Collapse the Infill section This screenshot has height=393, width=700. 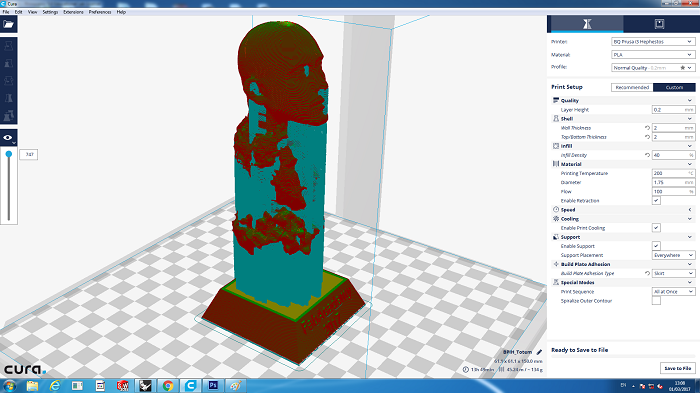point(690,146)
